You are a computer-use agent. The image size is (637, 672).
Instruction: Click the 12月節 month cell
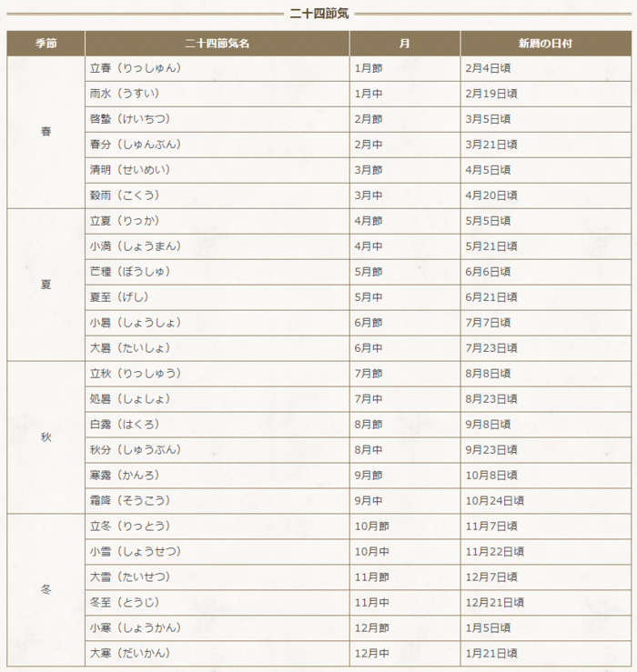click(405, 628)
